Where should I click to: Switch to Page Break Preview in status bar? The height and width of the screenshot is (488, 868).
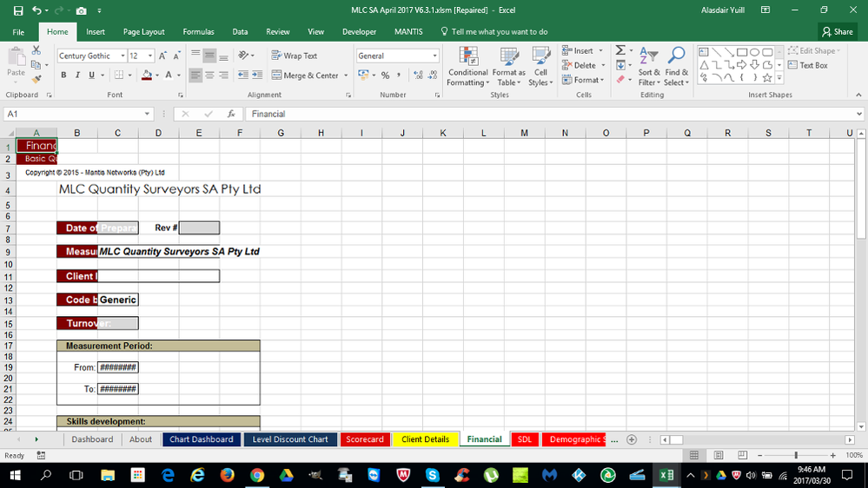(x=742, y=455)
